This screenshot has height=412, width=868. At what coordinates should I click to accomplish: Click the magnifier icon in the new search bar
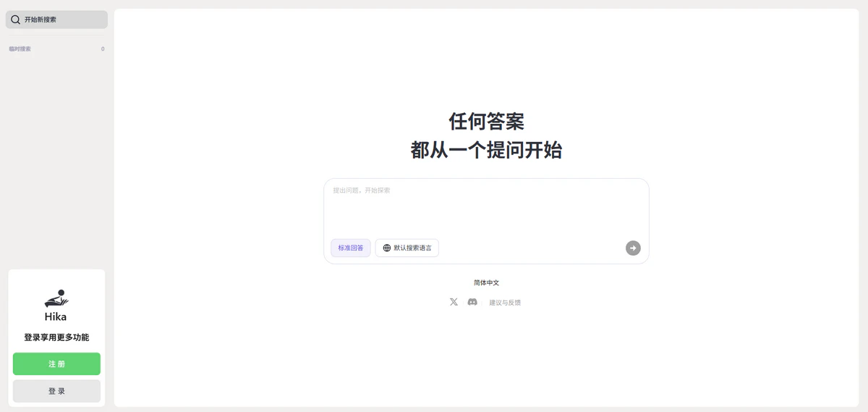(x=15, y=20)
